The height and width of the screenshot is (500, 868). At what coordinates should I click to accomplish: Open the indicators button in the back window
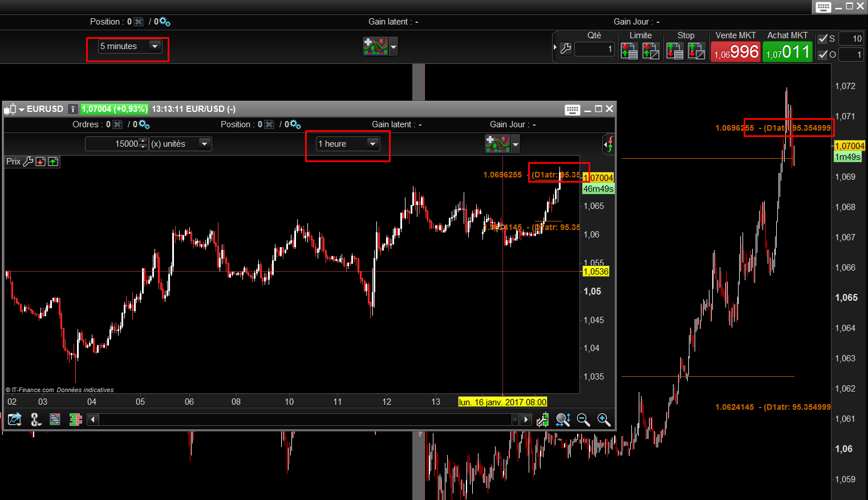(x=375, y=46)
